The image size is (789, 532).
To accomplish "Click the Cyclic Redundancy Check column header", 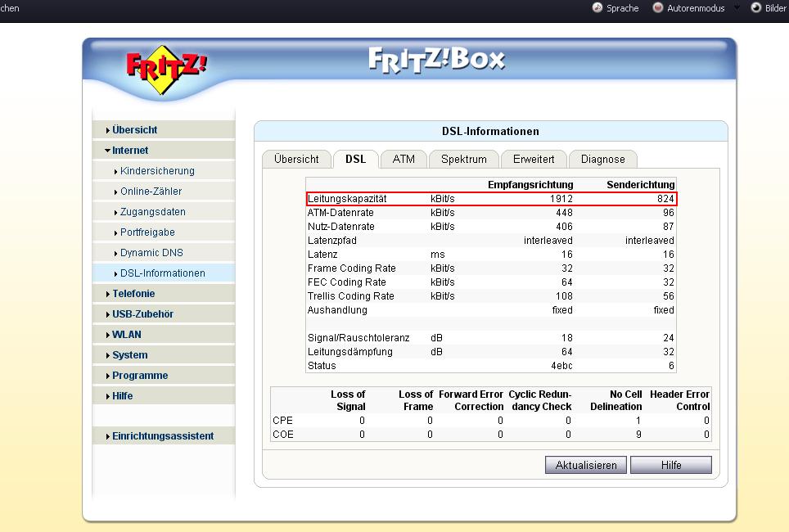I will [x=540, y=400].
